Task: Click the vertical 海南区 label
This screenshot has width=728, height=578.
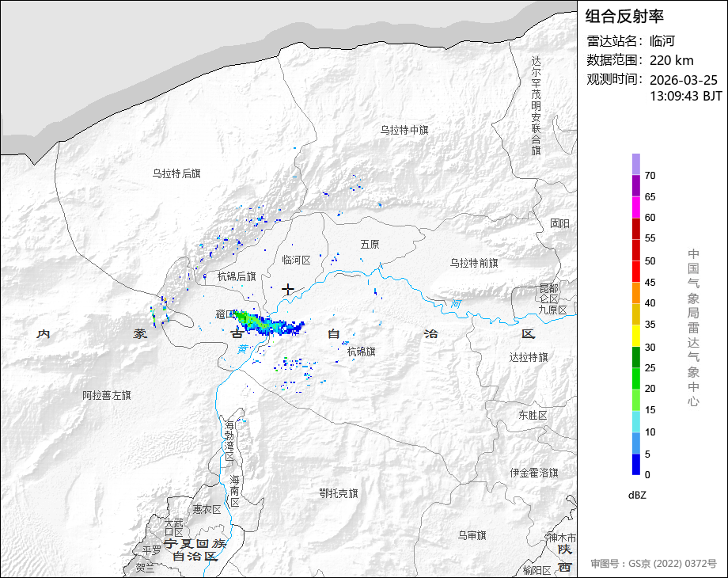Action: point(235,491)
